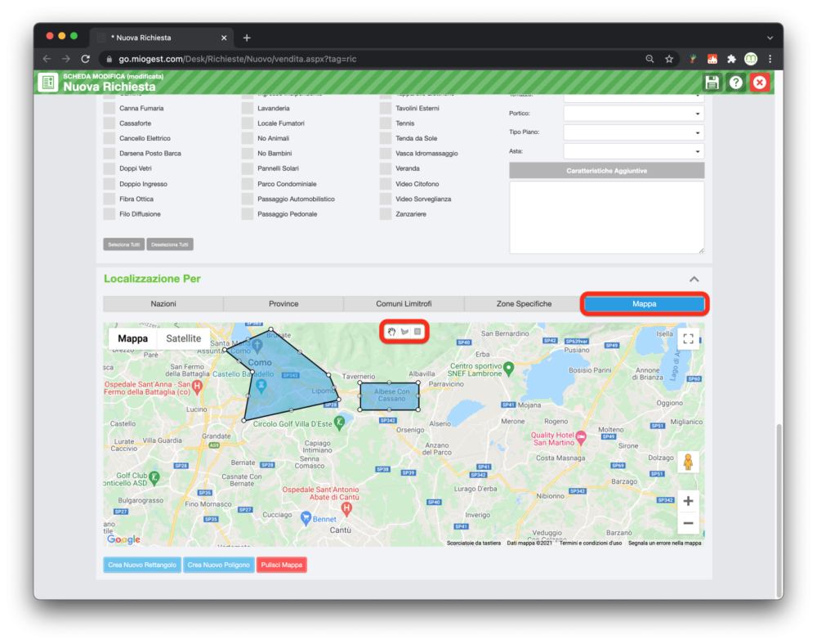Click Circolo Golf Villa D'Este marker
Image resolution: width=817 pixels, height=644 pixels.
pos(340,422)
